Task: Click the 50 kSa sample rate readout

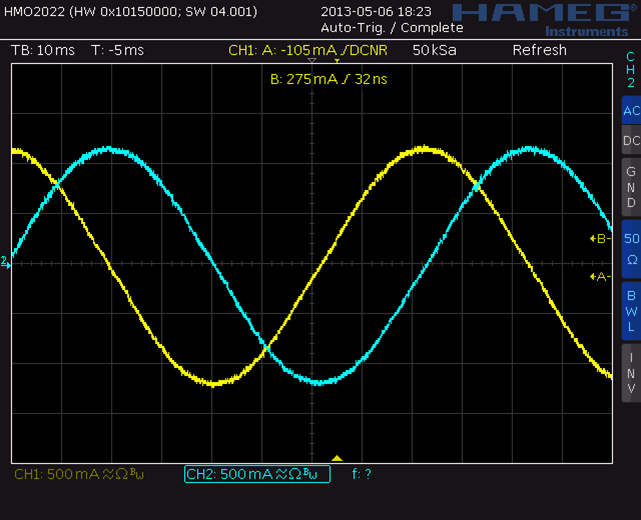Action: coord(435,50)
